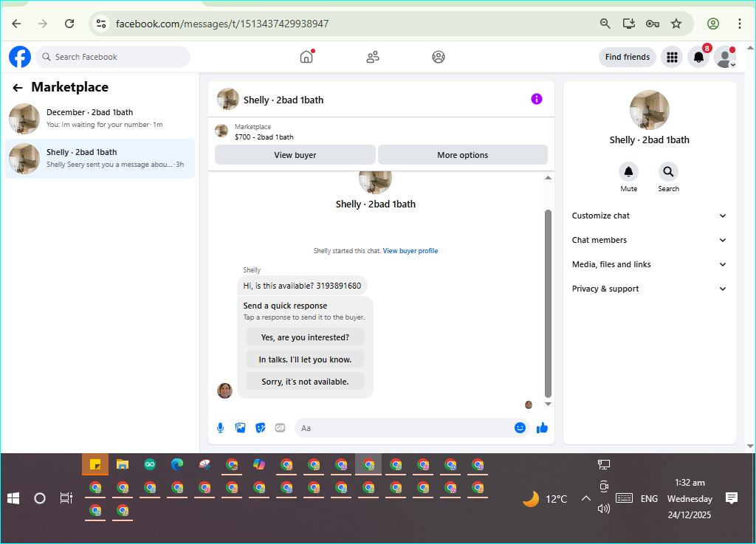This screenshot has width=756, height=544.
Task: Click View buyer button
Action: [x=295, y=155]
